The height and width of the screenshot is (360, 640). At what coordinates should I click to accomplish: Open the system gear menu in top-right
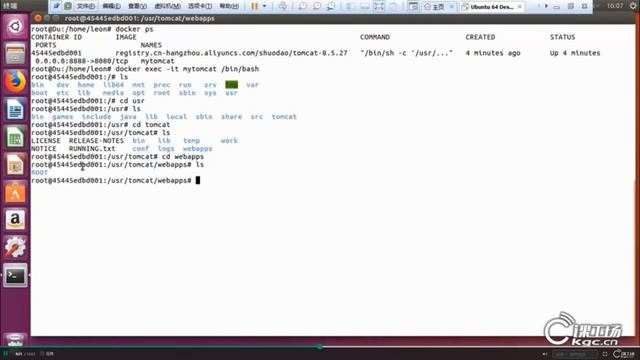[633, 6]
